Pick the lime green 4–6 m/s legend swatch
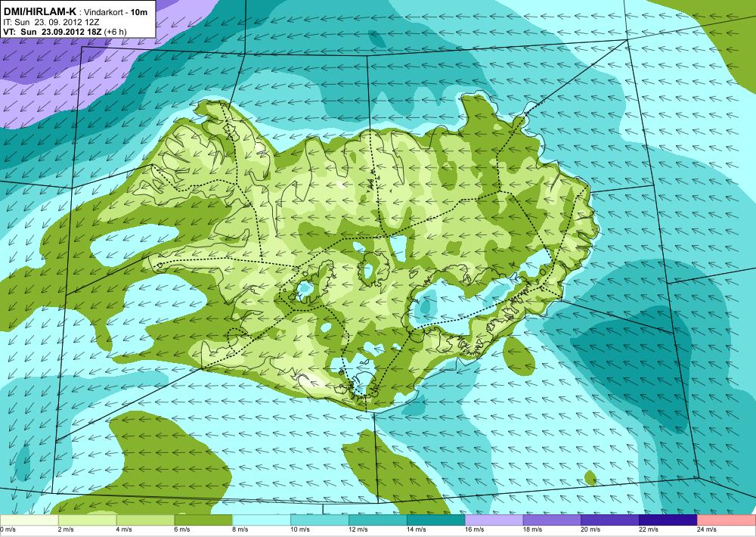The image size is (756, 537). tap(145, 520)
